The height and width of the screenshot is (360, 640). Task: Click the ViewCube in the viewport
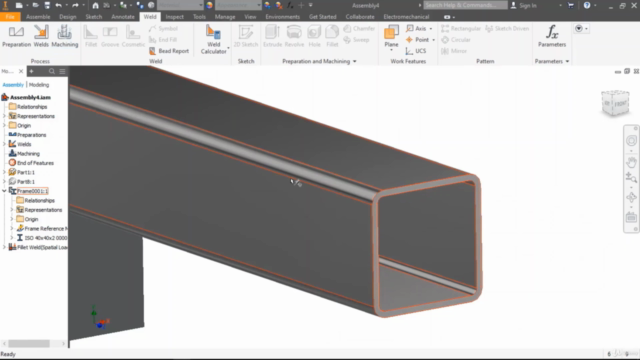(615, 103)
